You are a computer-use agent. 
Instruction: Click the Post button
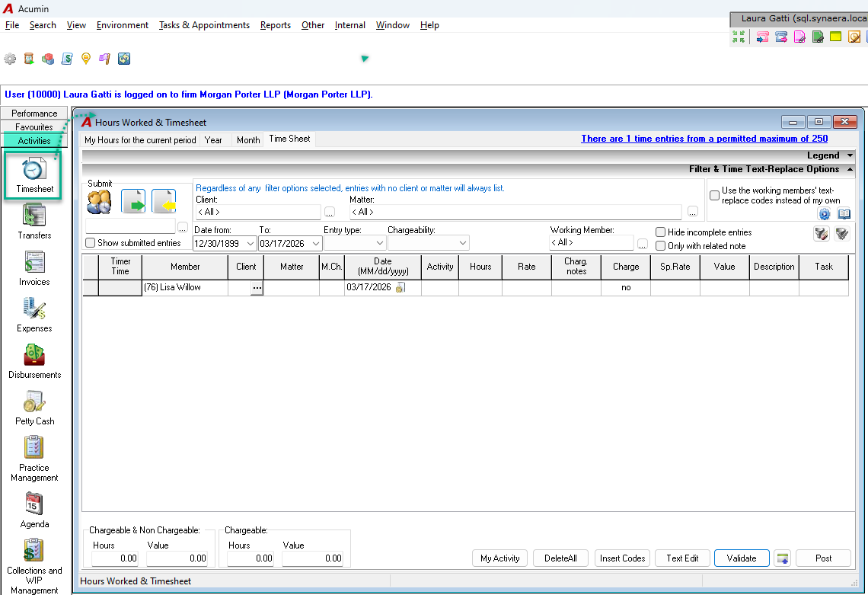[x=823, y=558]
